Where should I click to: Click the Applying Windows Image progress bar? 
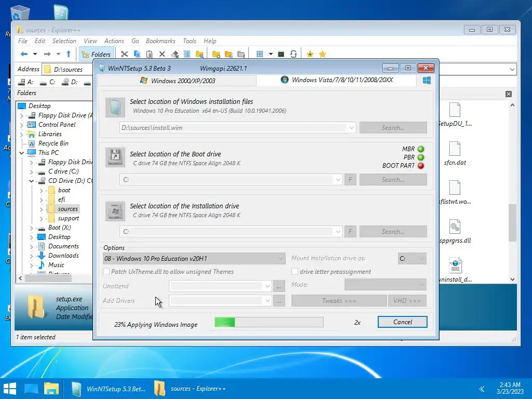coord(269,322)
